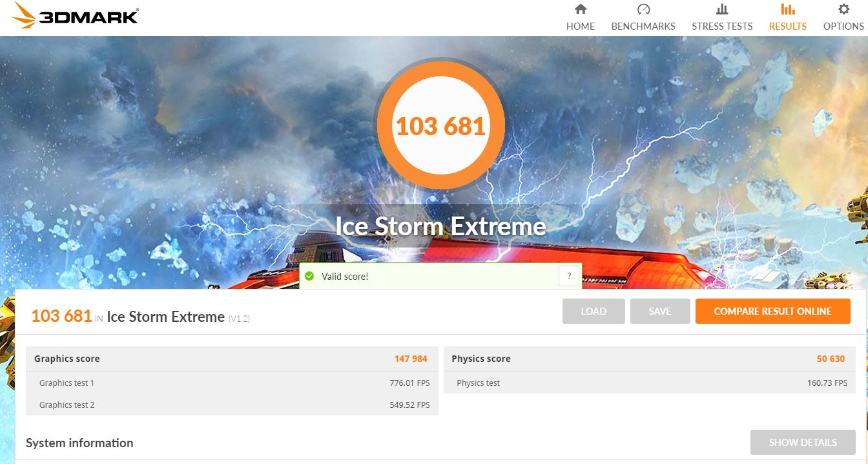The width and height of the screenshot is (868, 464).
Task: Click the Graphics test 2 row
Action: [232, 405]
